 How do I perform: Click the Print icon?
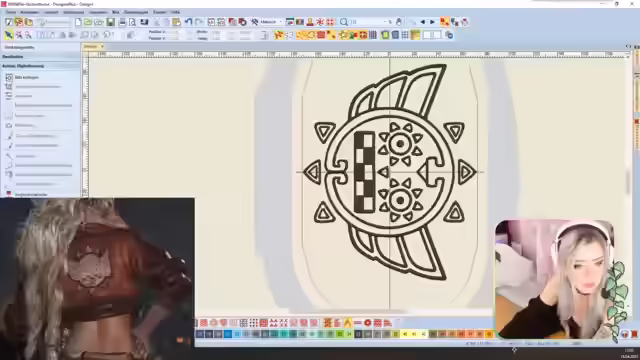click(122, 22)
